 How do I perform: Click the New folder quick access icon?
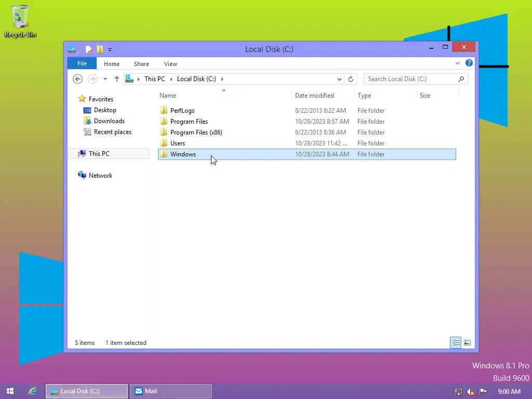coord(100,49)
